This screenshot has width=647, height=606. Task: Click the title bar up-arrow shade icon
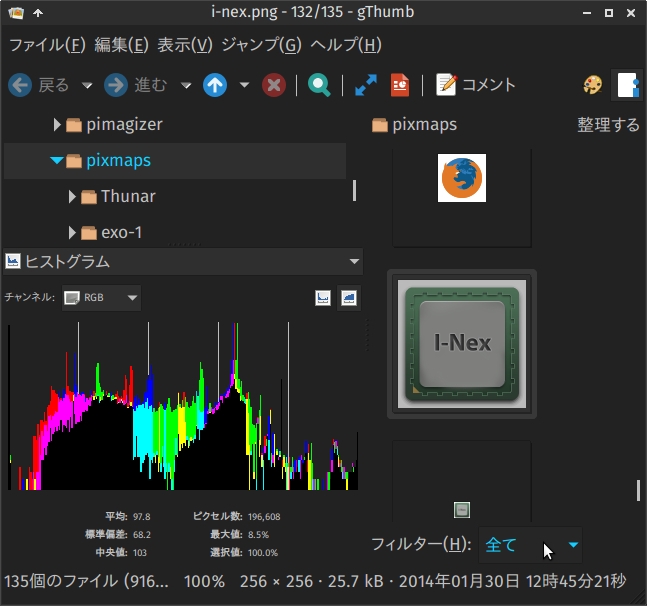pos(38,13)
